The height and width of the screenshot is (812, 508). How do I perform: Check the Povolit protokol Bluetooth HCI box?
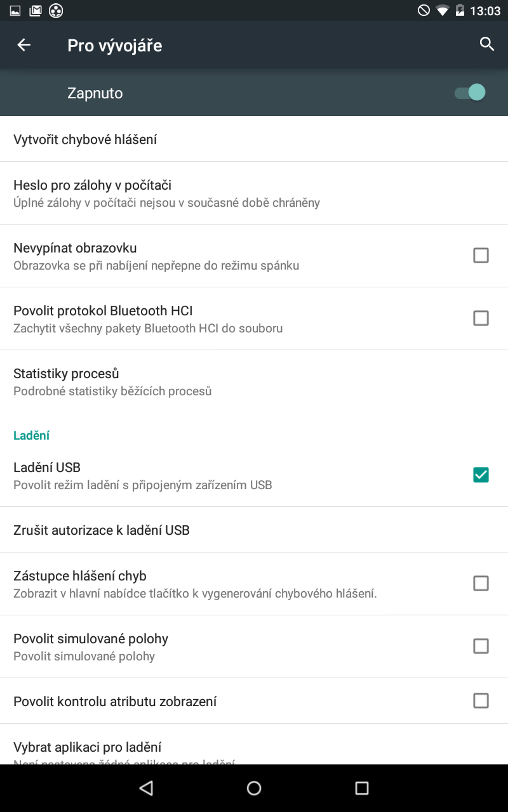click(x=481, y=318)
